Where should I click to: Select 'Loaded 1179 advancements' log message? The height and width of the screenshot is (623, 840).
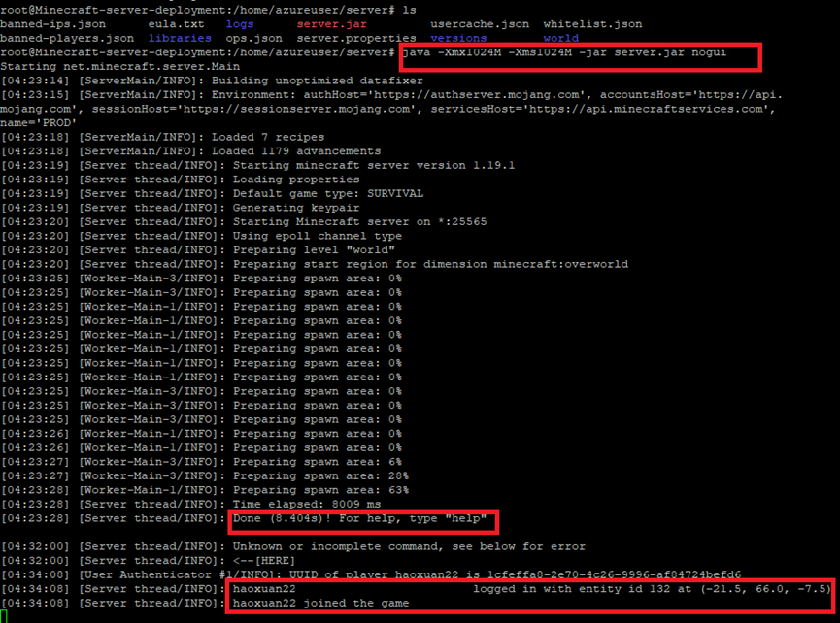point(296,151)
